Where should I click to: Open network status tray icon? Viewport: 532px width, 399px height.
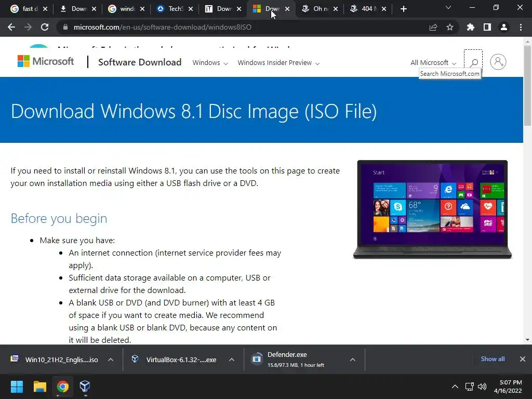[x=469, y=387]
